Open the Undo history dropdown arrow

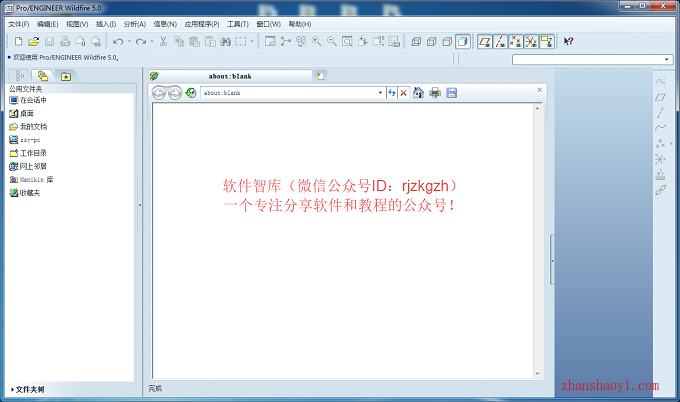point(129,42)
